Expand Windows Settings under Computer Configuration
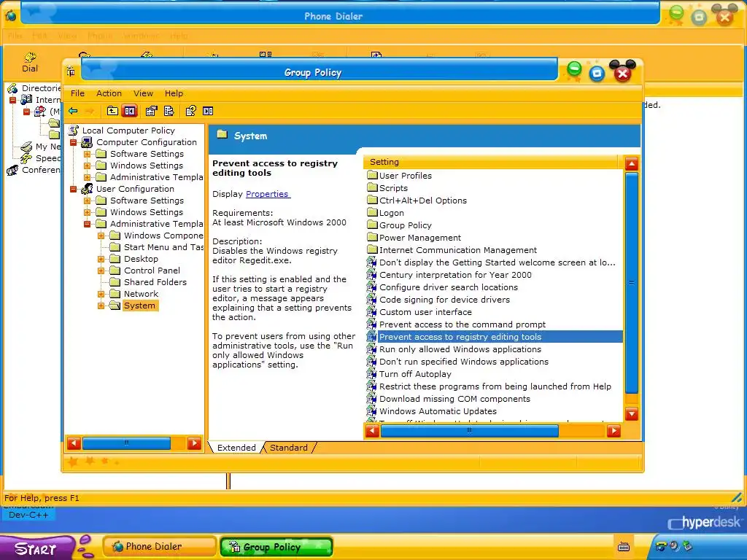Image resolution: width=747 pixels, height=560 pixels. [x=88, y=166]
